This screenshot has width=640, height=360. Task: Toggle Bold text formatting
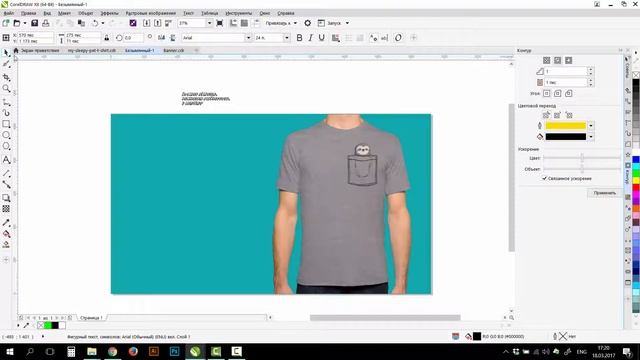click(299, 38)
